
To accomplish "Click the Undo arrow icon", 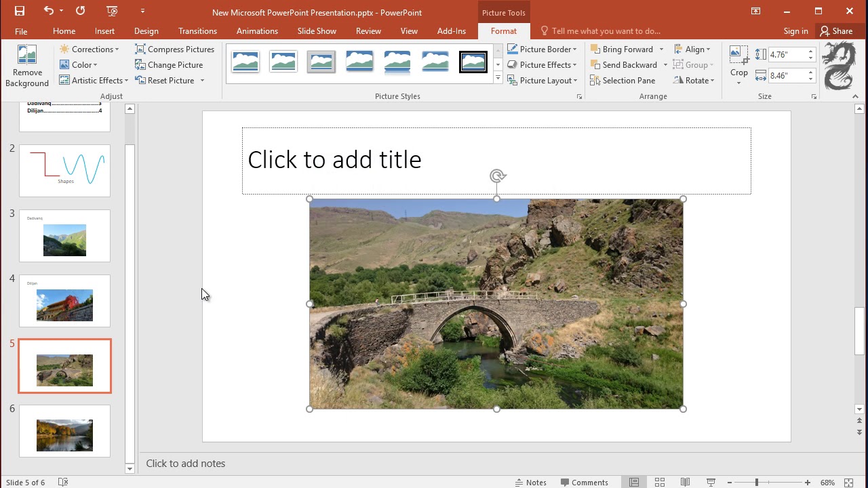I will [48, 11].
